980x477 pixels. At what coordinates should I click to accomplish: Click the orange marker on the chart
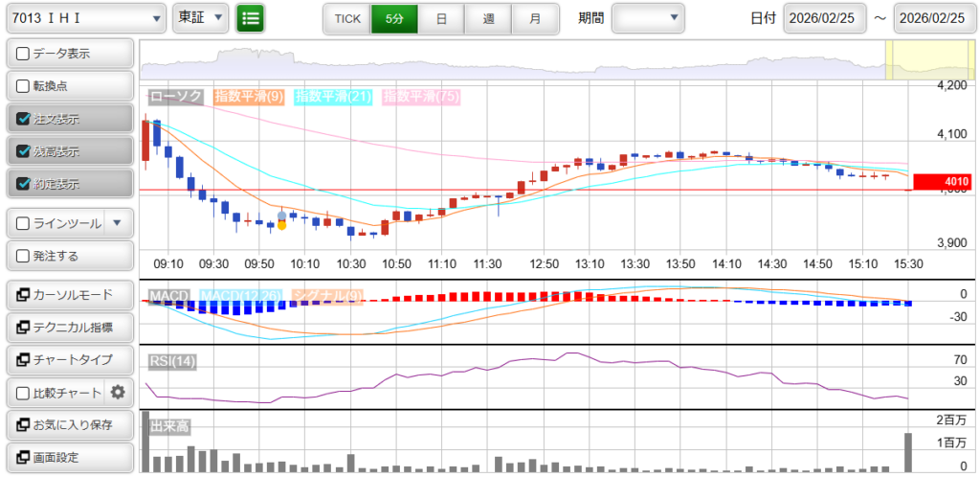pyautogui.click(x=281, y=225)
